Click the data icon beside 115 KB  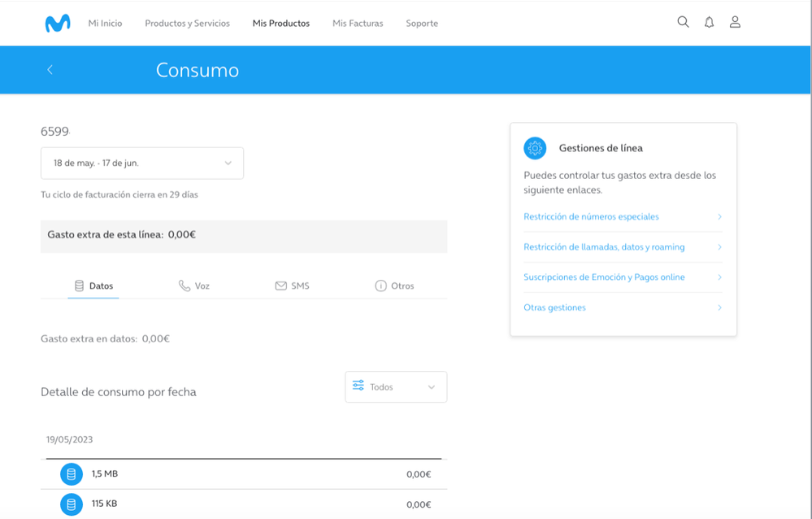tap(72, 504)
